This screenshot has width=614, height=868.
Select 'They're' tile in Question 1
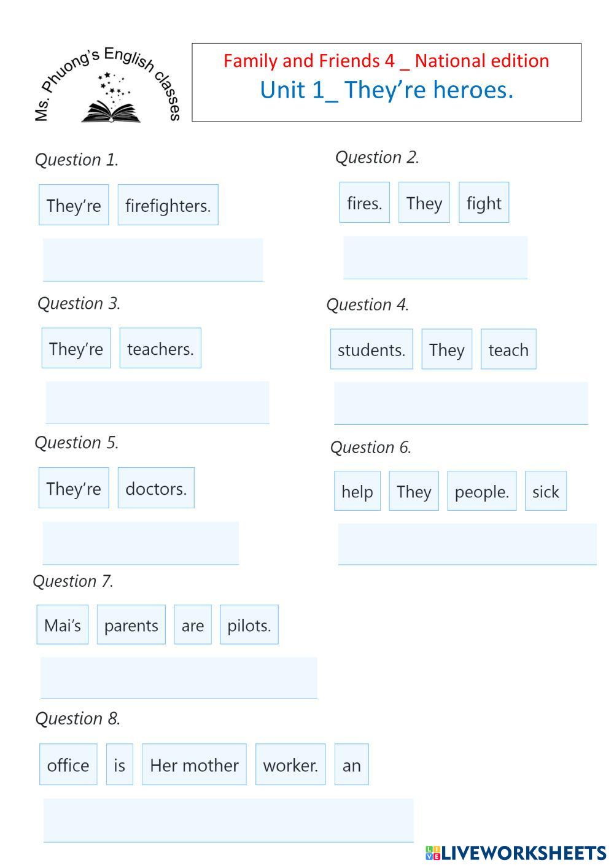click(74, 205)
